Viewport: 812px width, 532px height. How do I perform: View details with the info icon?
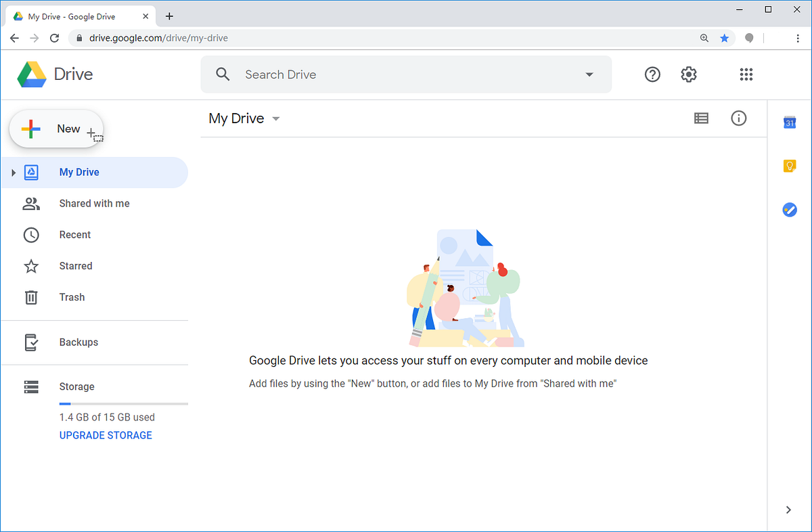pyautogui.click(x=738, y=118)
